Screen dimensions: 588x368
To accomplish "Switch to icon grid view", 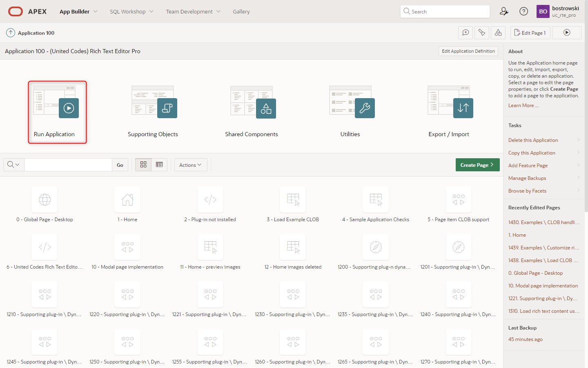I will coord(143,165).
